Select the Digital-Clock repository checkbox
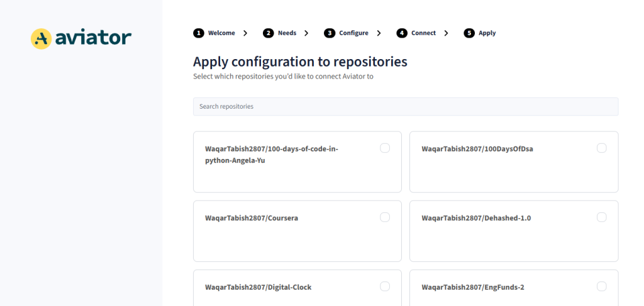This screenshot has width=644, height=306. (x=385, y=287)
